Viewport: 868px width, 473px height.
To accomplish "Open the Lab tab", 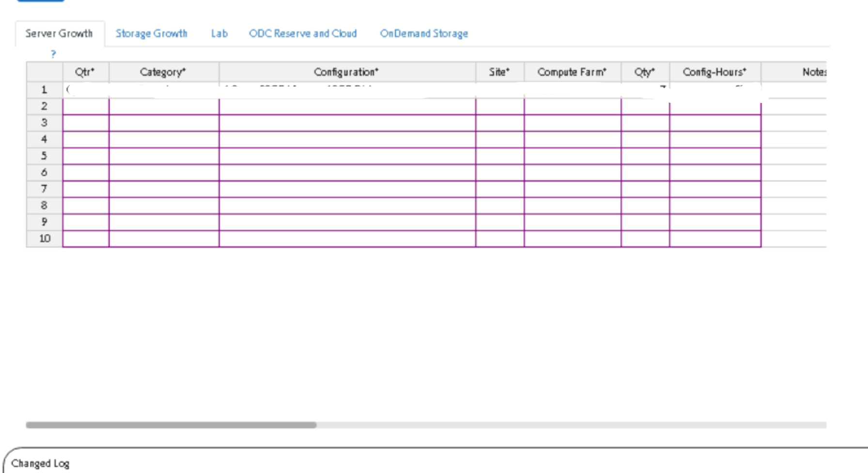I will [219, 33].
